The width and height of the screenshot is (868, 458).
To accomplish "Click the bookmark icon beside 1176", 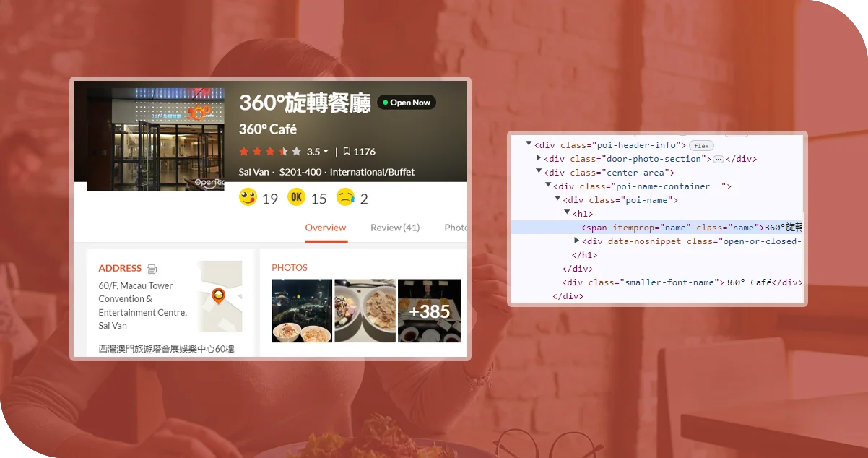I will pyautogui.click(x=347, y=152).
